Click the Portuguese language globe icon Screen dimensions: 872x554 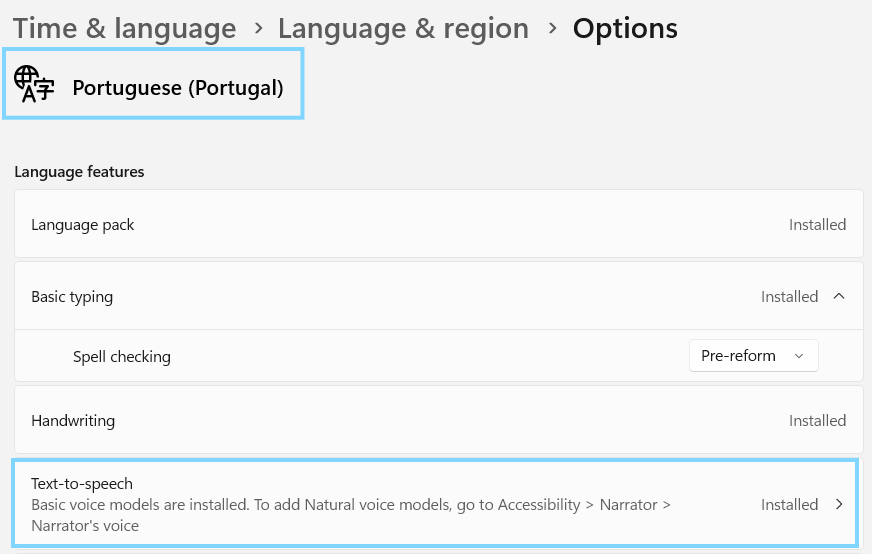coord(35,86)
